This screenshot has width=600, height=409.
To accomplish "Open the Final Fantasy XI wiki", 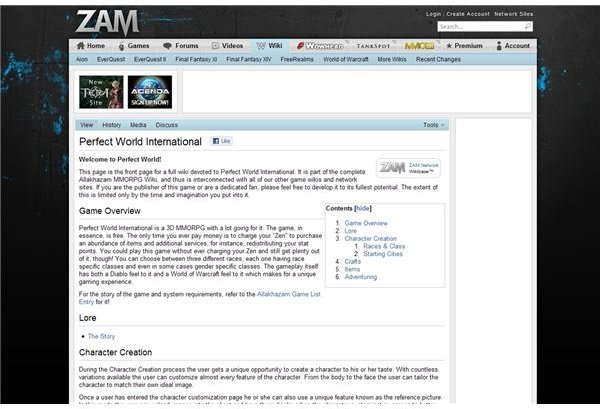I will coord(196,59).
